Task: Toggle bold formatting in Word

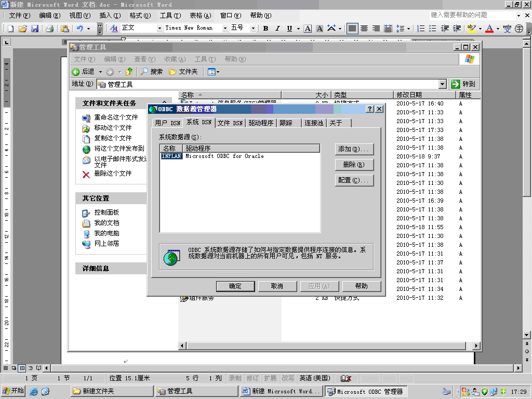Action: [x=265, y=29]
